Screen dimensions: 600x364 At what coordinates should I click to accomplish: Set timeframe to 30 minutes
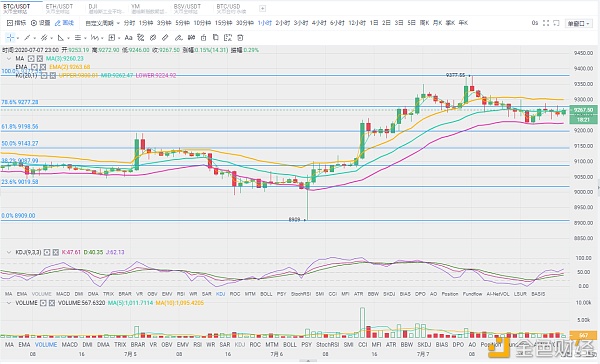coord(245,23)
